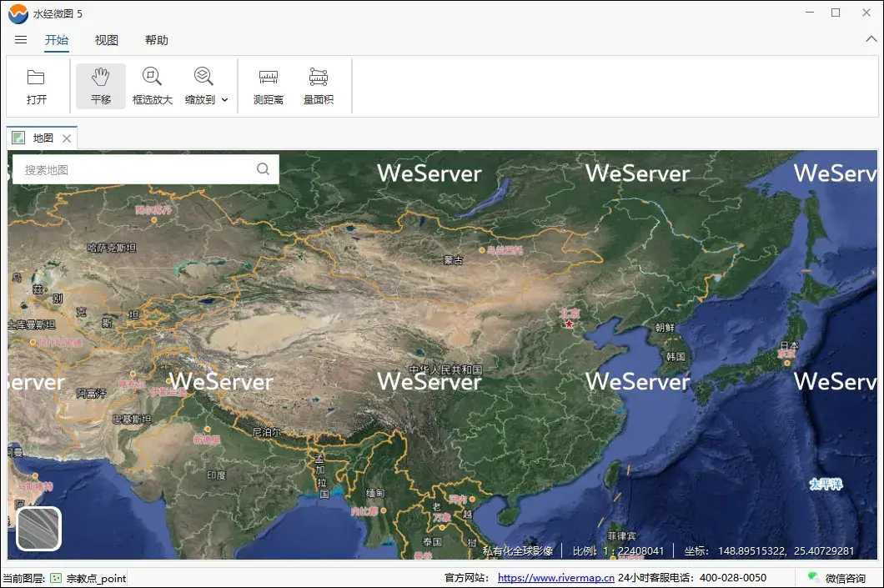Screen dimensions: 884x588
Task: Switch to the 开始 ribbon tab
Action: pos(57,40)
